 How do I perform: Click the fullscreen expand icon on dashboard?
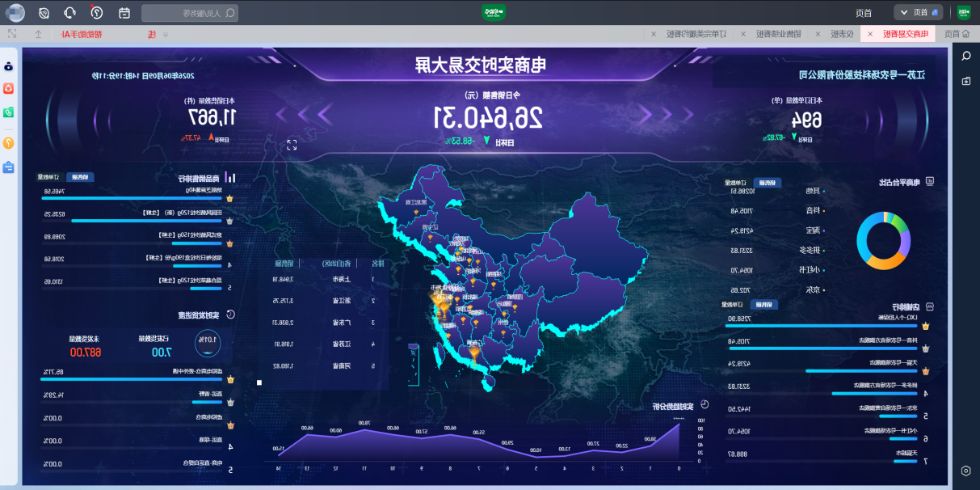click(292, 145)
